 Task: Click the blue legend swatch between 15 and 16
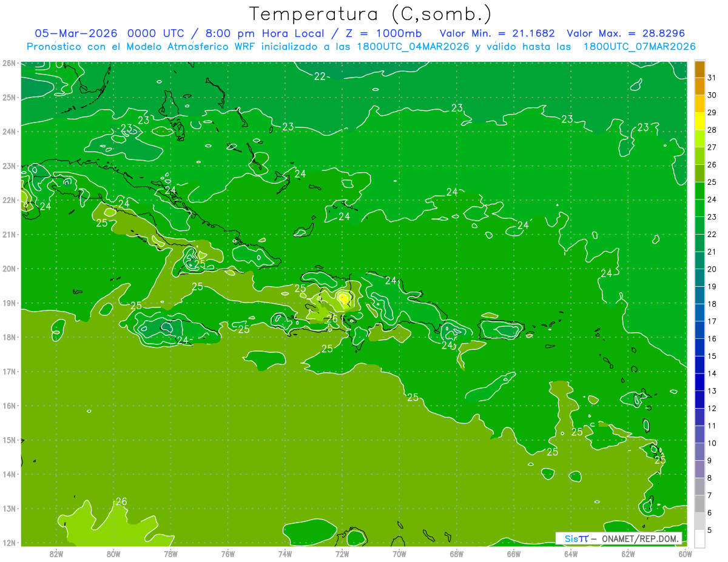click(x=699, y=347)
